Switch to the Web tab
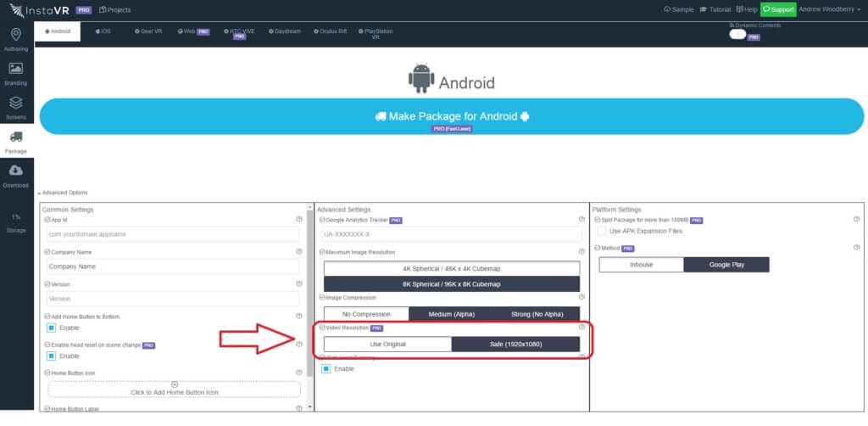The height and width of the screenshot is (426, 868). pos(193,31)
